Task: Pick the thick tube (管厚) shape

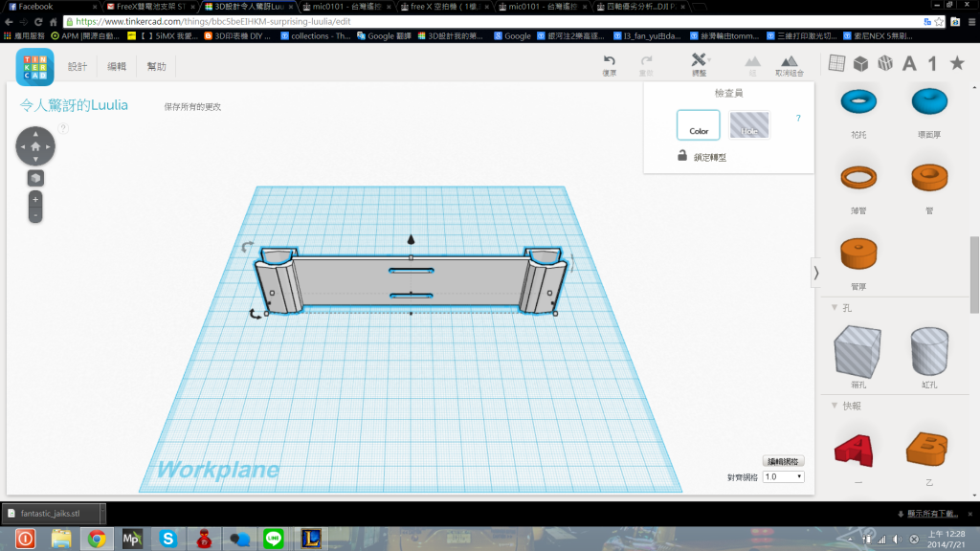Action: 858,253
